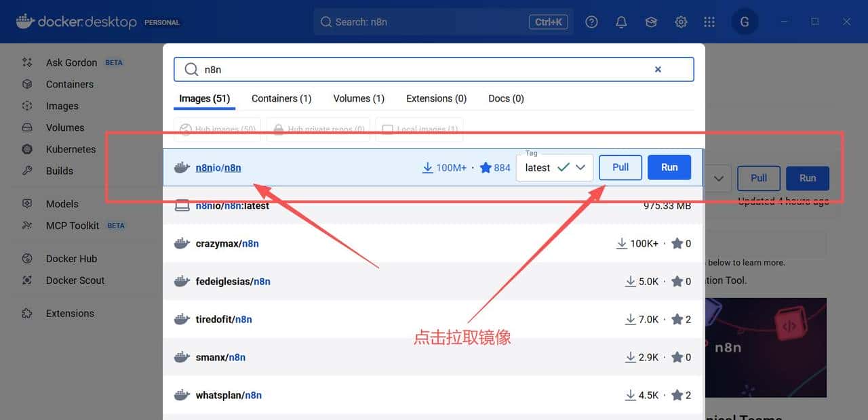This screenshot has height=420, width=868.
Task: Open the Images section
Action: coord(62,106)
